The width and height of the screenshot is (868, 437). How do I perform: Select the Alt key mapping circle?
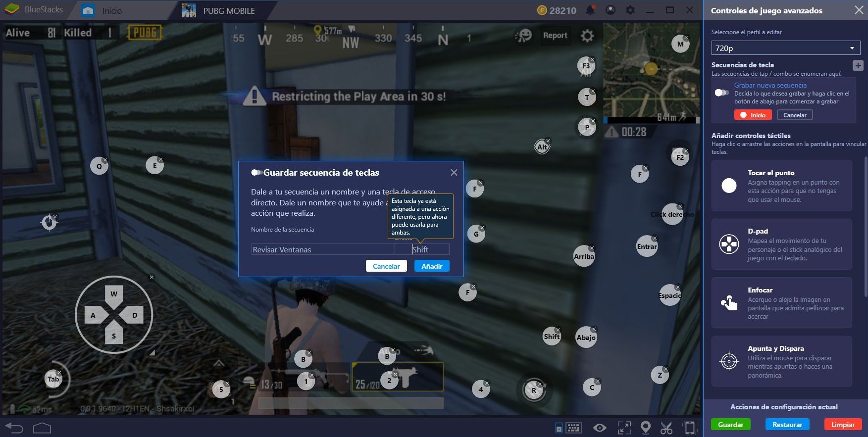click(542, 147)
